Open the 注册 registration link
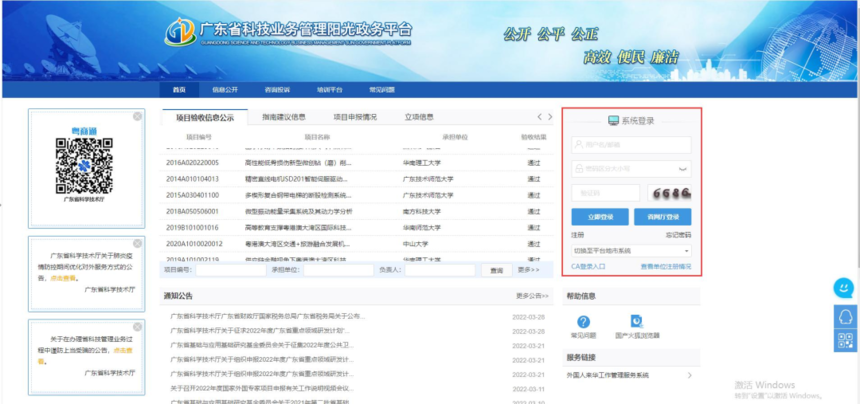Viewport: 860px width, 404px height. click(578, 235)
